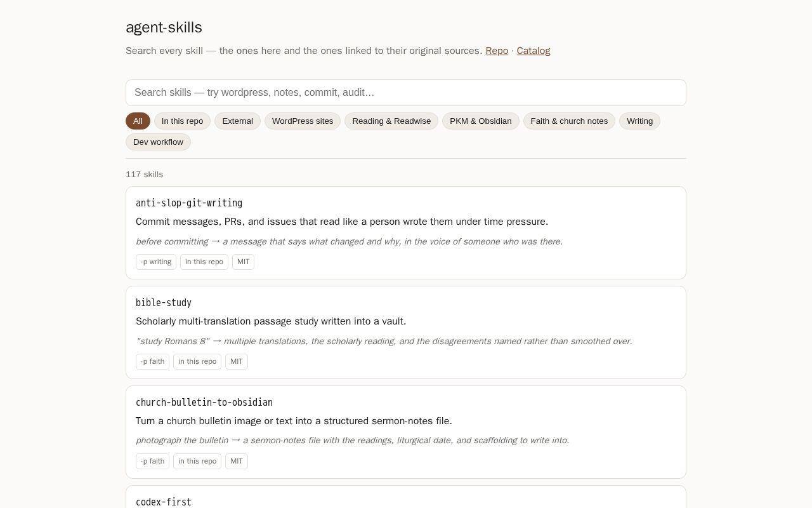This screenshot has width=812, height=508.
Task: Click church-bulletin-to-obsidian's -p faith tag
Action: click(x=152, y=461)
